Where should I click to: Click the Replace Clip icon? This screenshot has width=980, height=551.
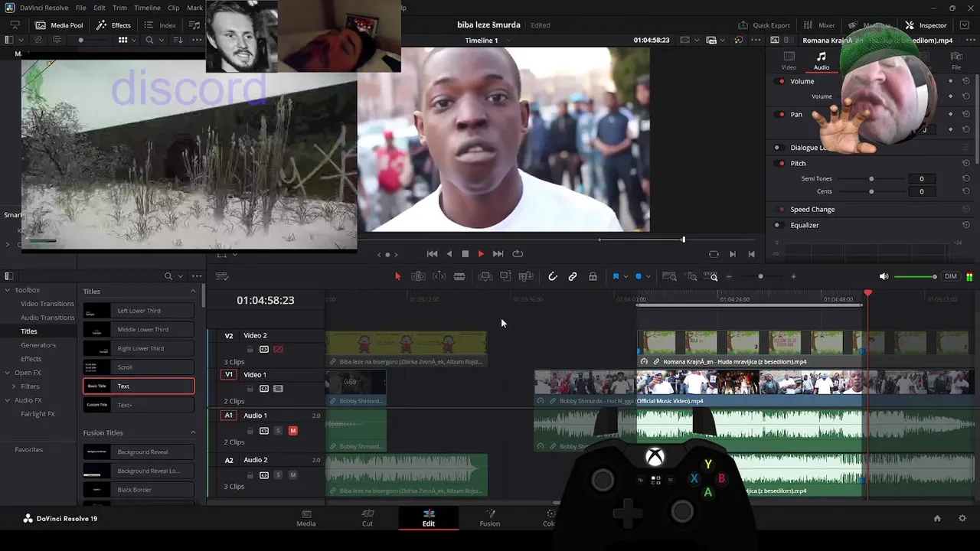(526, 276)
